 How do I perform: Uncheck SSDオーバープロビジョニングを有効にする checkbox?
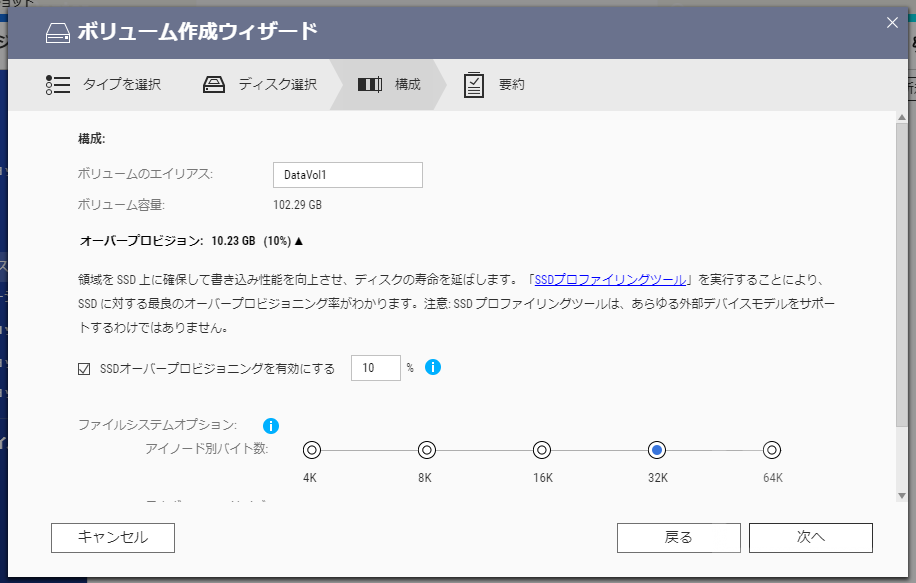pos(84,369)
